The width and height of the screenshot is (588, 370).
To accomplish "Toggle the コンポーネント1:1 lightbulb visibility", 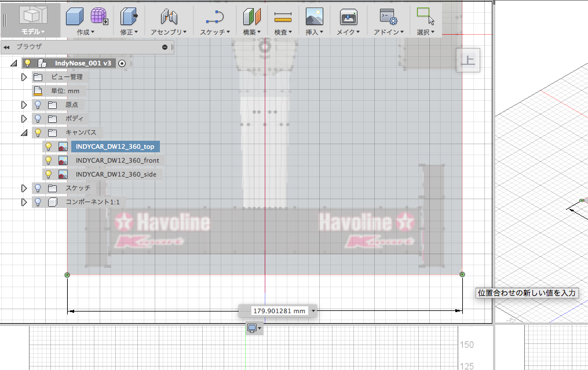I will click(38, 202).
